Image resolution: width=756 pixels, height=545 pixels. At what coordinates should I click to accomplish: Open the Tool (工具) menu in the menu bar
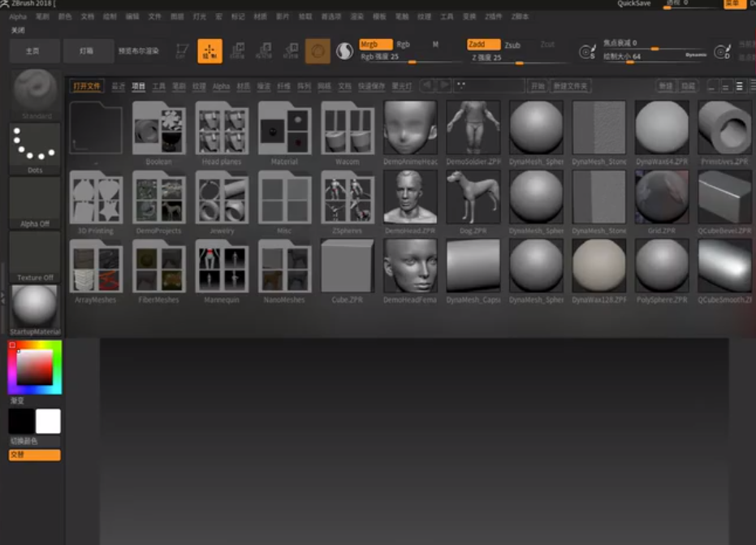pyautogui.click(x=447, y=16)
